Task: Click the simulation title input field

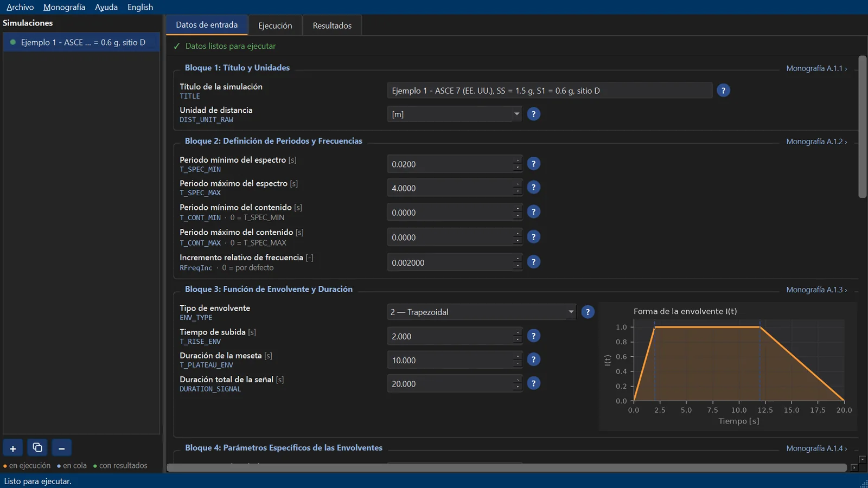Action: (550, 91)
